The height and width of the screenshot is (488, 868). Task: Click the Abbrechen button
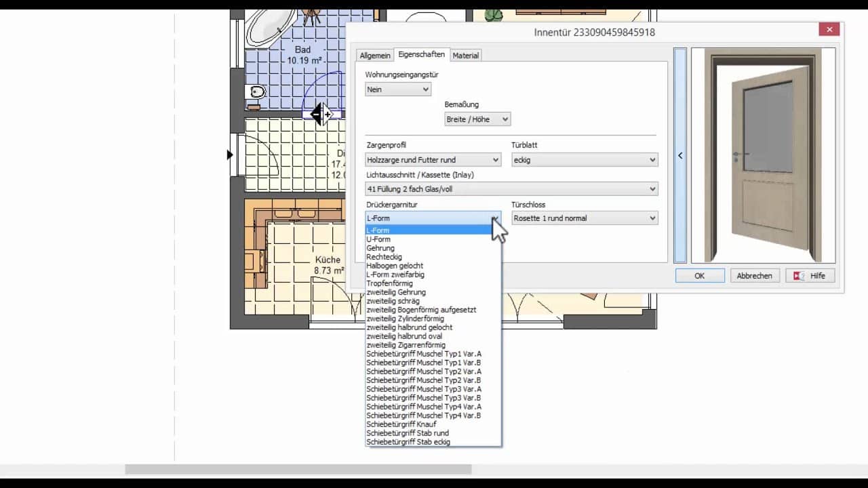[x=755, y=276]
